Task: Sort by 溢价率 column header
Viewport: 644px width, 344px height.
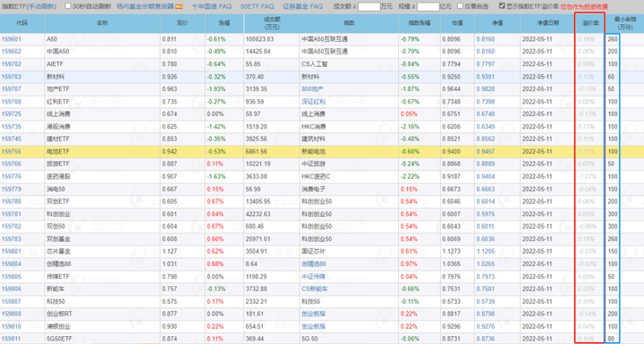Action: pos(590,23)
